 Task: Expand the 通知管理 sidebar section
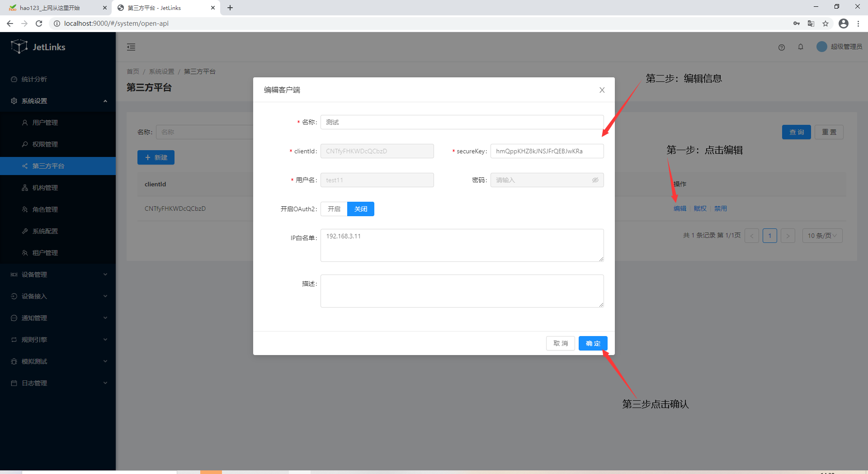58,318
